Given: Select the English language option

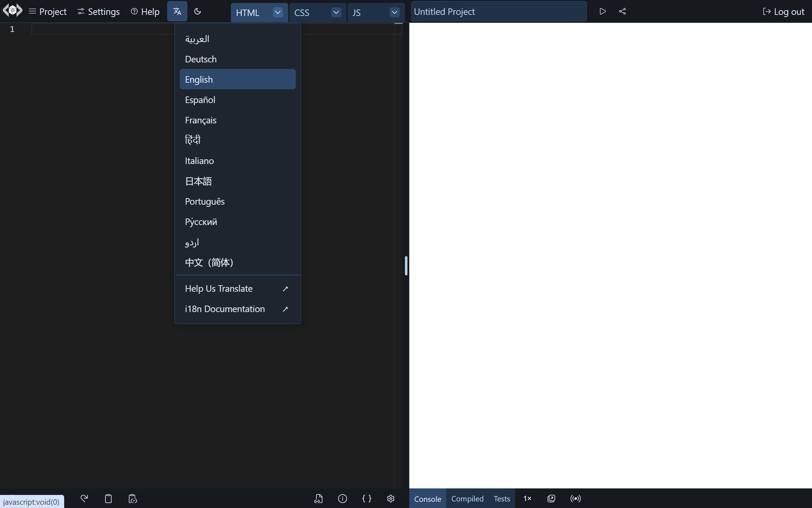Looking at the screenshot, I should click(237, 79).
